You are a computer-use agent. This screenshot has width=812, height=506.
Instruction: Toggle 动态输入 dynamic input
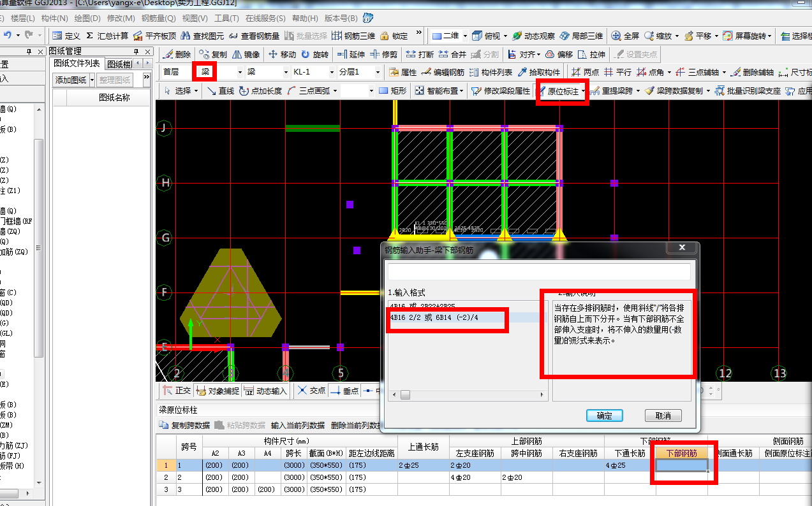(265, 390)
